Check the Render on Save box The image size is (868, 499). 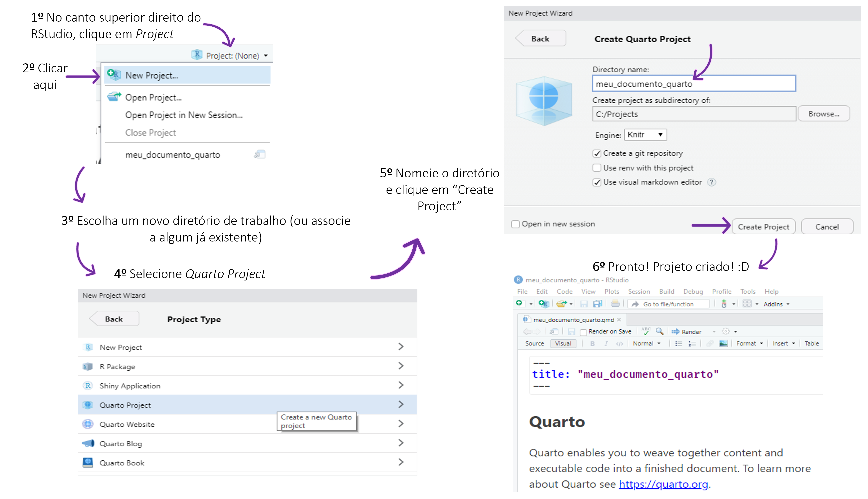[x=583, y=332]
